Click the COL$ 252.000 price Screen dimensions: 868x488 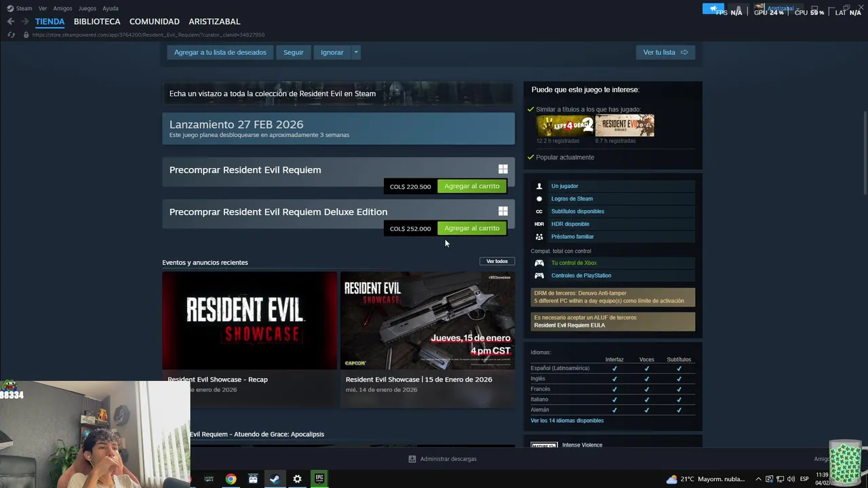point(410,228)
